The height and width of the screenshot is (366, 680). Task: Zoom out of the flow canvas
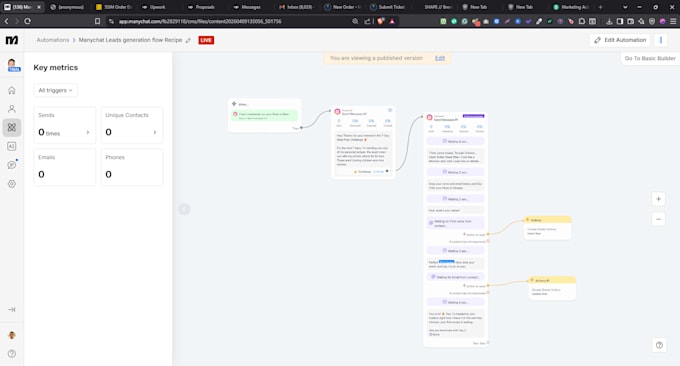[658, 219]
